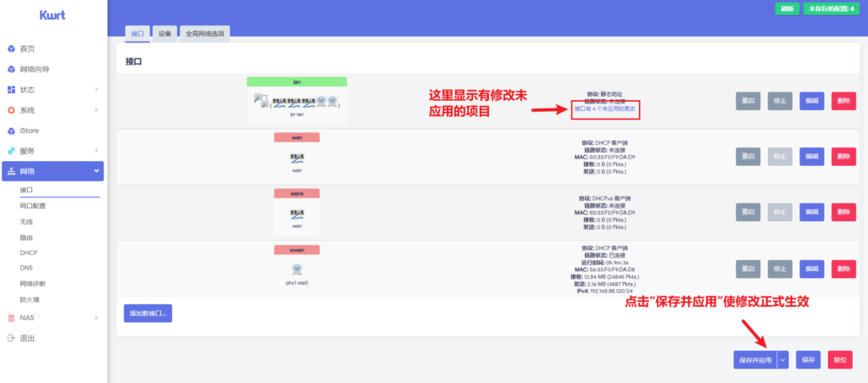Click the iStore cube icon in sidebar

point(11,131)
